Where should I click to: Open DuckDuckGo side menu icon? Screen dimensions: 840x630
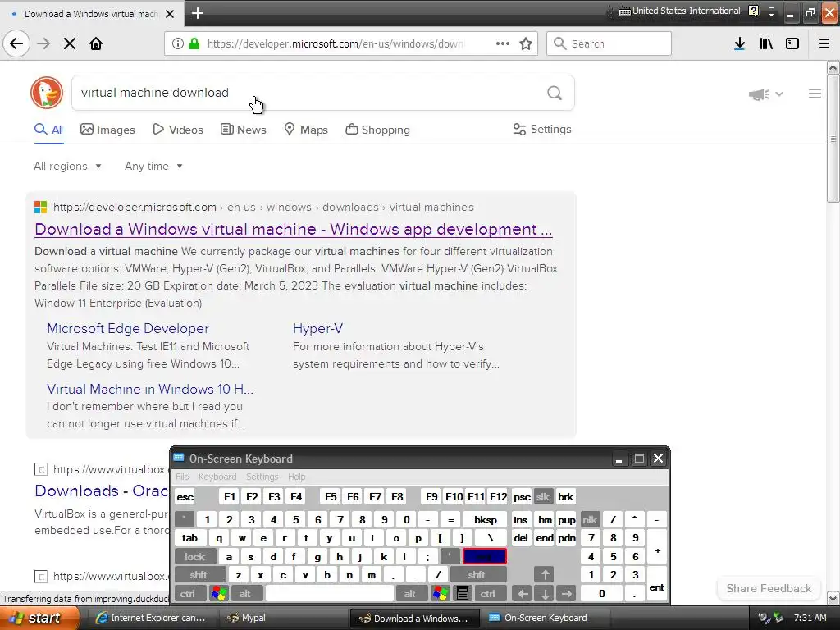tap(815, 94)
